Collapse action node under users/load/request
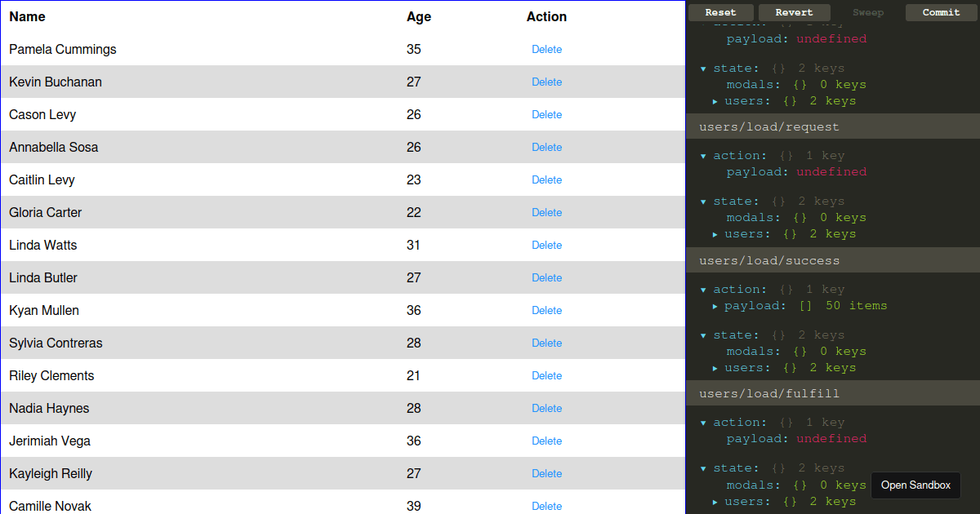 tap(703, 156)
